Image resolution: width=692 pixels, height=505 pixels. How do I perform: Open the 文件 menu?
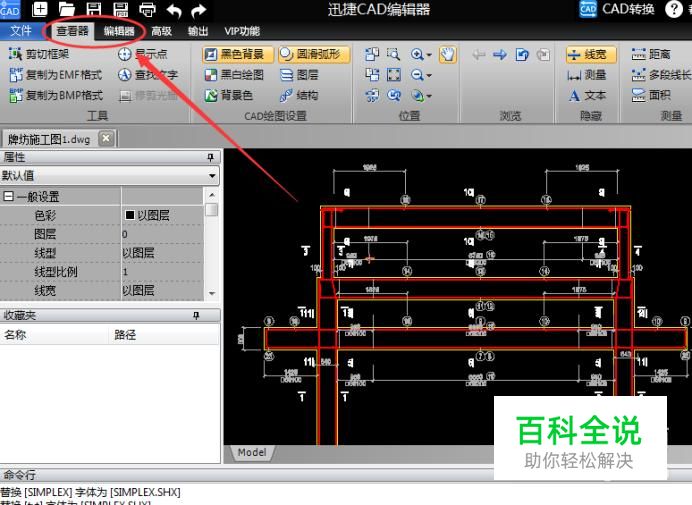click(x=20, y=31)
